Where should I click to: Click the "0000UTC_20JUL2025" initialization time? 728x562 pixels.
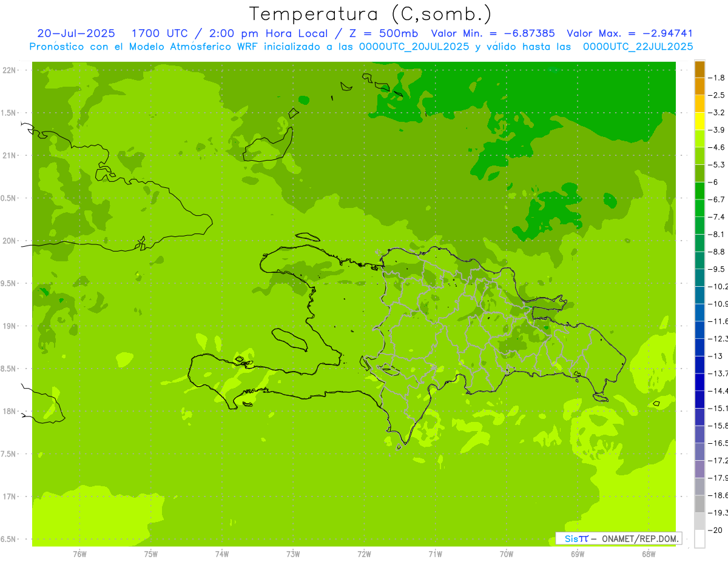pos(414,47)
